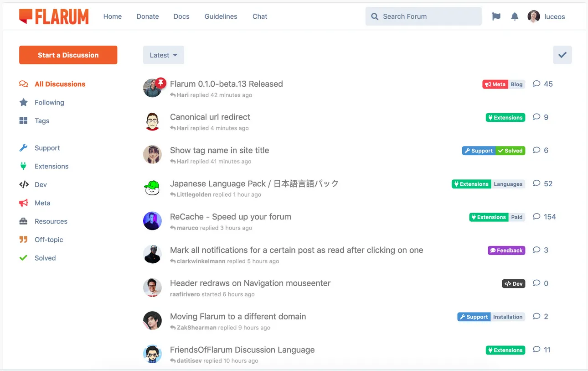The width and height of the screenshot is (588, 371).
Task: Click Start a Discussion button
Action: pyautogui.click(x=68, y=55)
